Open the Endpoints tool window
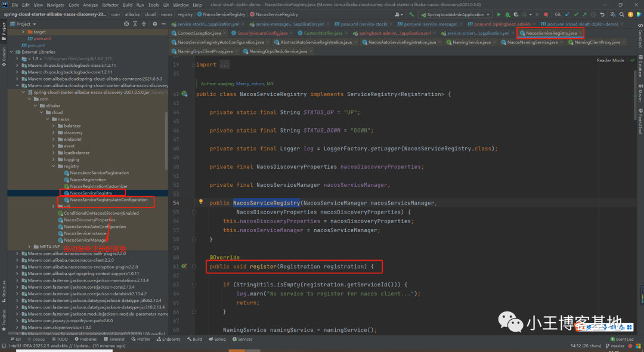Screen dimensions: 644x352 tap(168, 339)
